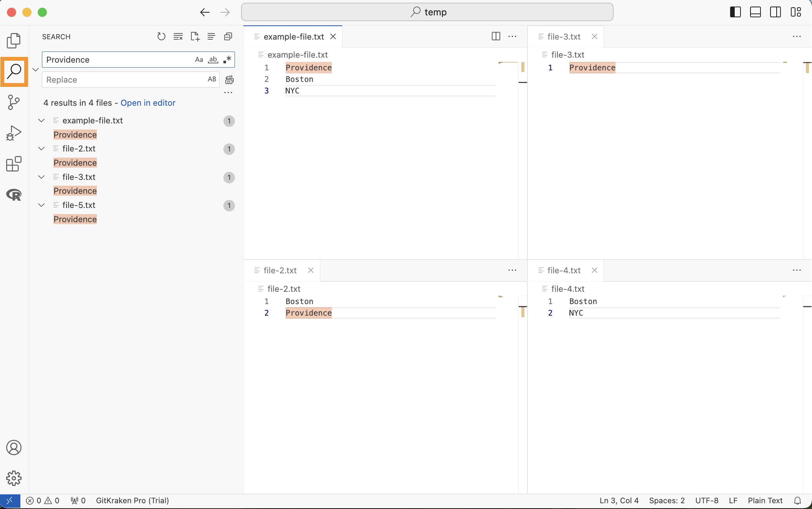Toggle Match Case in search box
Image resolution: width=812 pixels, height=509 pixels.
coord(199,60)
